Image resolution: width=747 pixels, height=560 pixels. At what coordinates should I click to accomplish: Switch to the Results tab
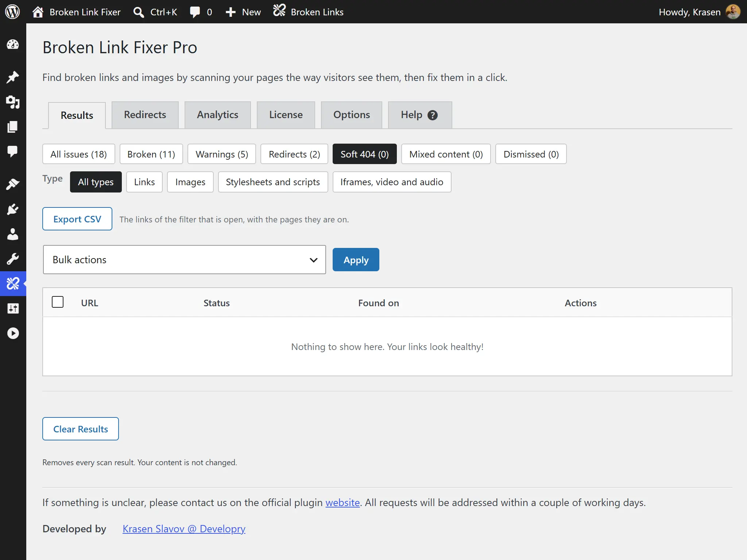click(x=77, y=115)
